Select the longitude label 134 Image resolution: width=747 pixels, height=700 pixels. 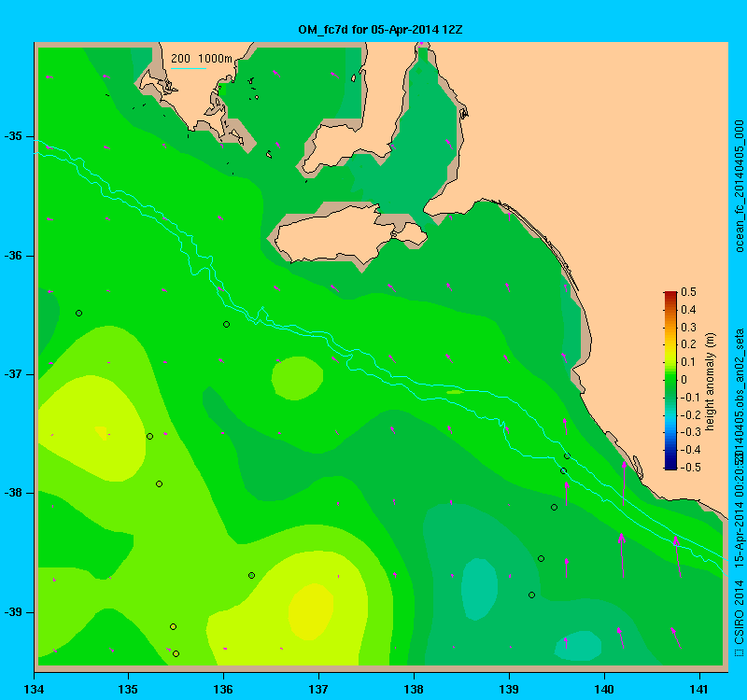[35, 689]
